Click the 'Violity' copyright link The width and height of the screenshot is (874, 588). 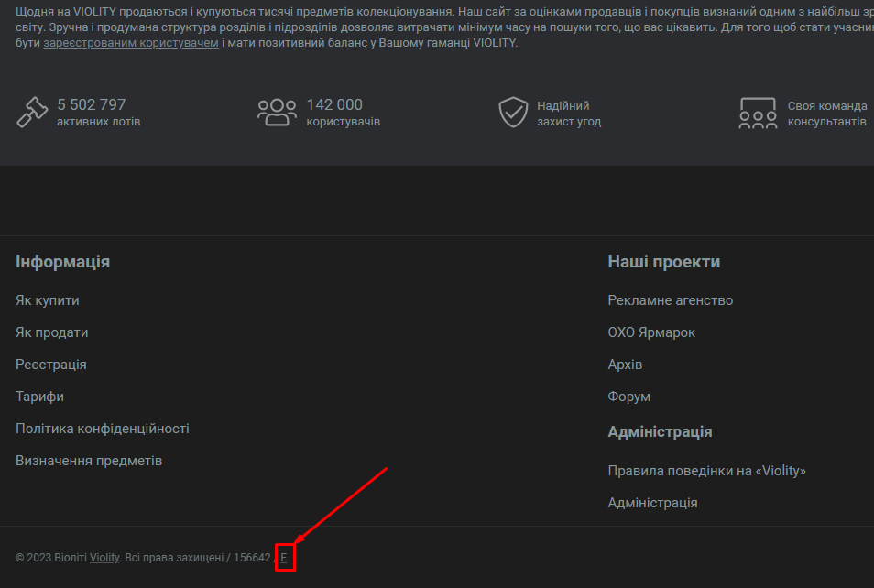[104, 558]
